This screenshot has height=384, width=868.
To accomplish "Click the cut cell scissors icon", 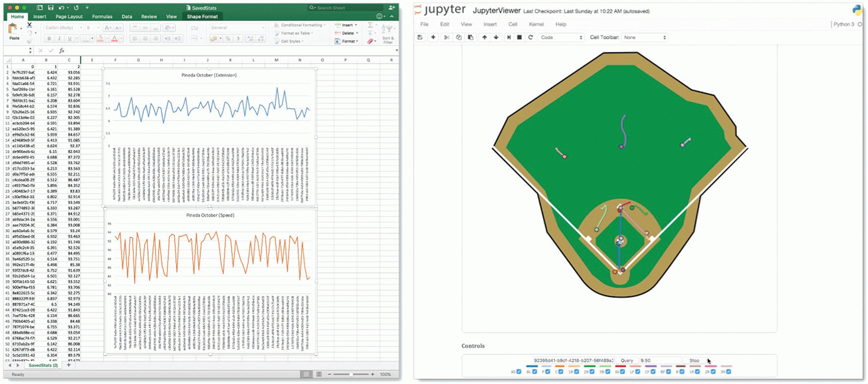I will 446,38.
